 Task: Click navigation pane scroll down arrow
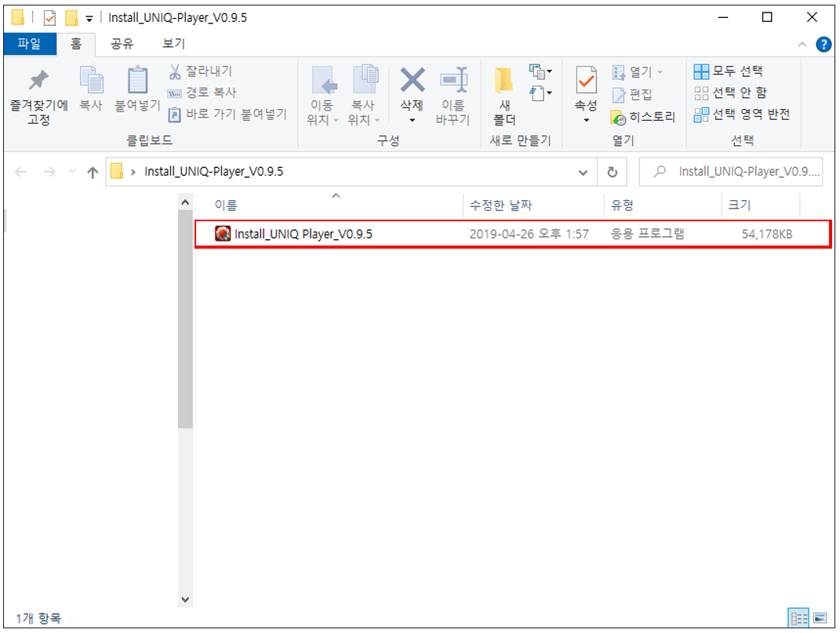185,600
